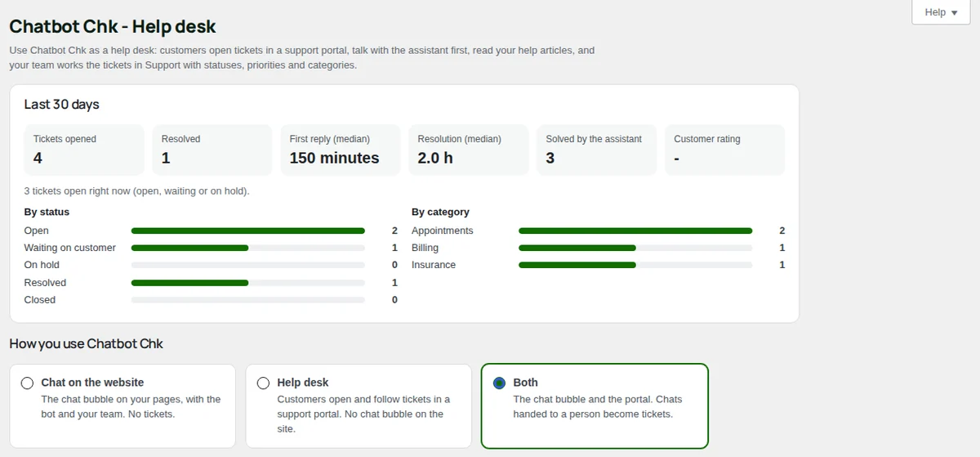The height and width of the screenshot is (457, 980).
Task: Click the "Insurance" category label
Action: click(x=434, y=265)
